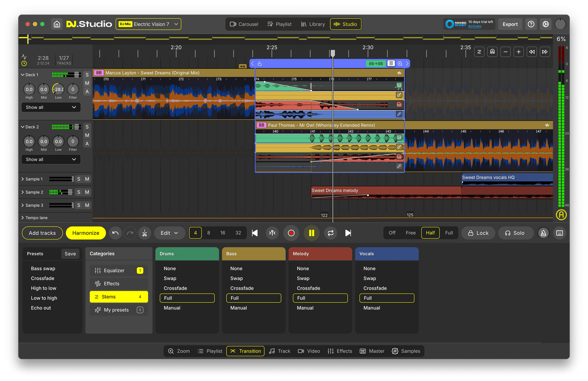The width and height of the screenshot is (588, 381).
Task: Expand the Sample 2 track
Action: point(23,192)
